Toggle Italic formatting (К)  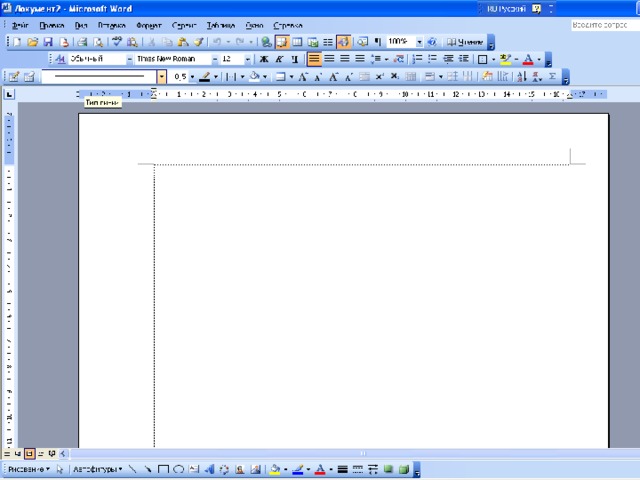click(279, 59)
